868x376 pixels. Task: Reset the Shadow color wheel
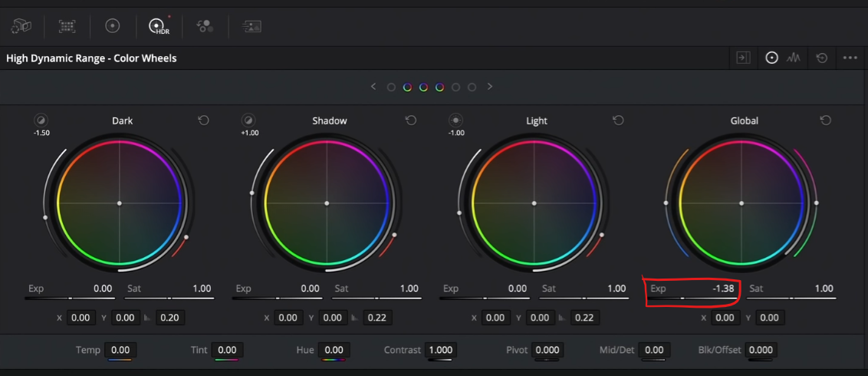point(411,120)
